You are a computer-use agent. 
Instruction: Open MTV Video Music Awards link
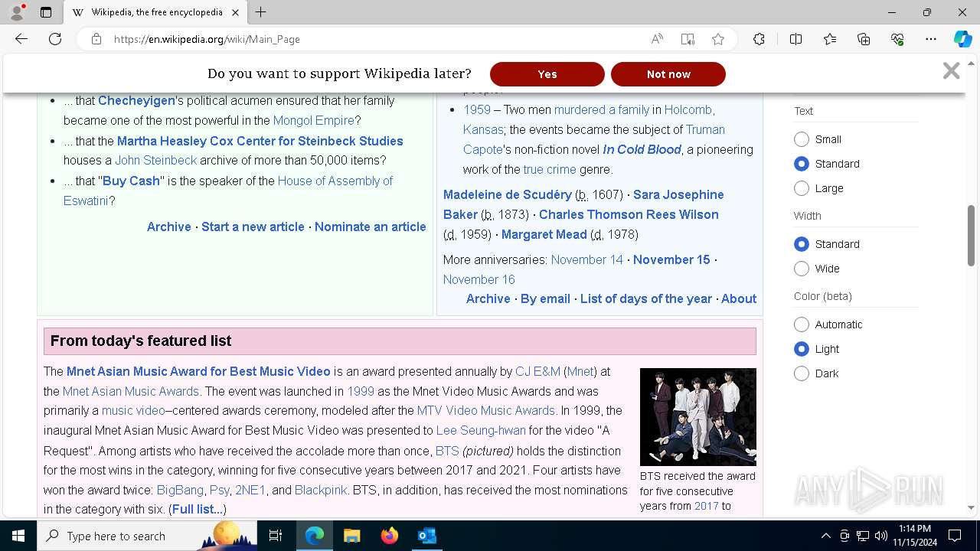click(x=486, y=410)
